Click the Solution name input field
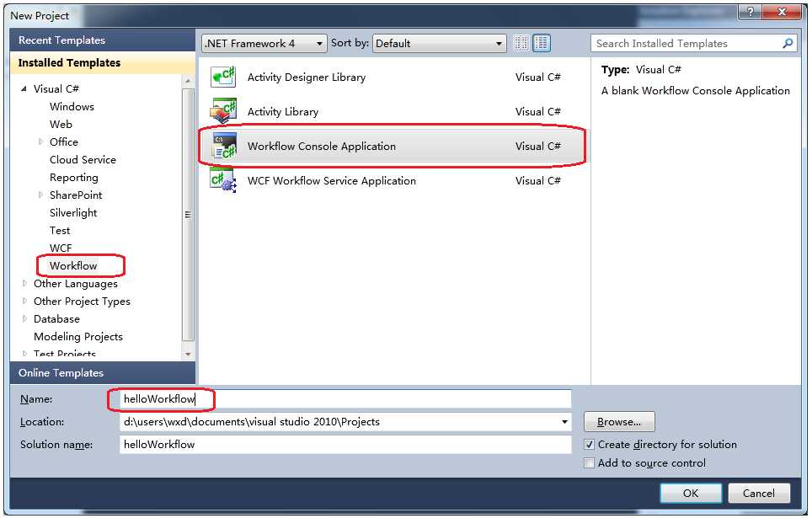Viewport: 812px width, 518px height. (x=345, y=445)
